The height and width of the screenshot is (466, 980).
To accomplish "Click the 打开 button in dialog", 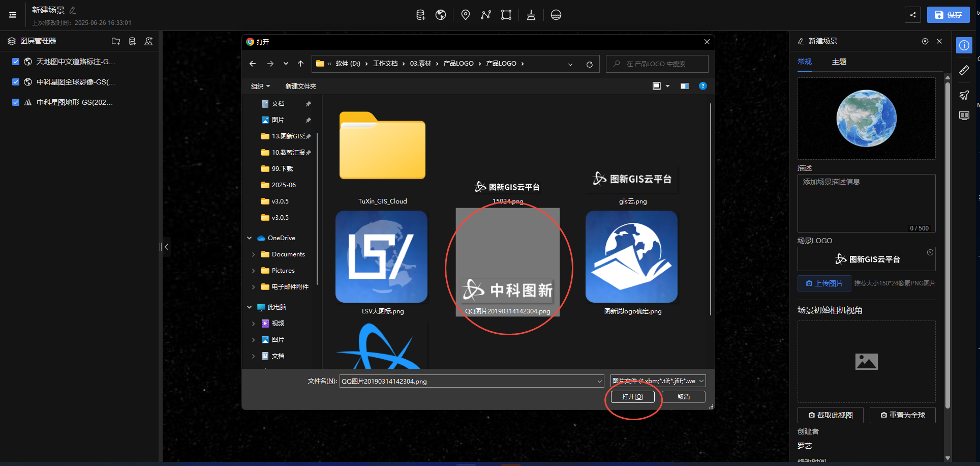I will 632,397.
